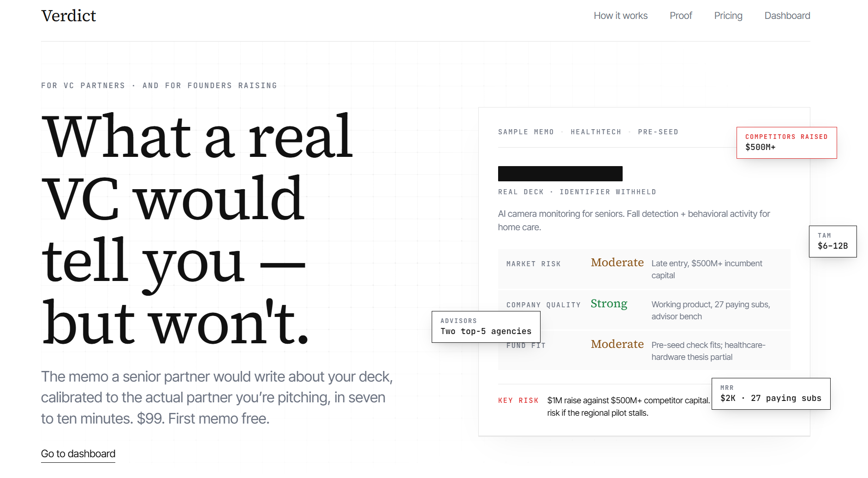Click the subheading about the senior partner memo
This screenshot has width=868, height=478.
(x=217, y=397)
